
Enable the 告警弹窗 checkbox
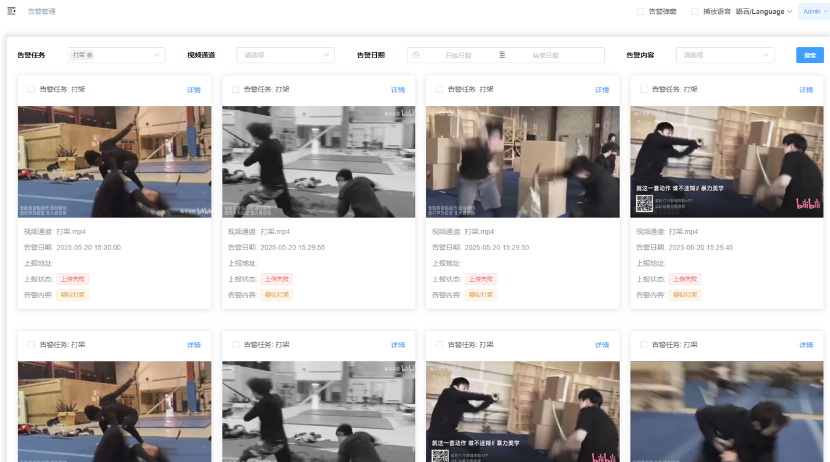pyautogui.click(x=640, y=11)
